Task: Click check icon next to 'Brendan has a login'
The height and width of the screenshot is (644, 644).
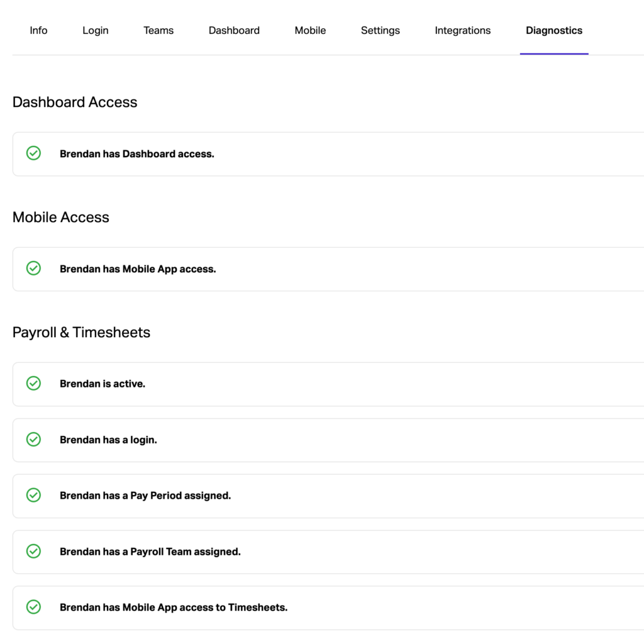Action: (33, 440)
